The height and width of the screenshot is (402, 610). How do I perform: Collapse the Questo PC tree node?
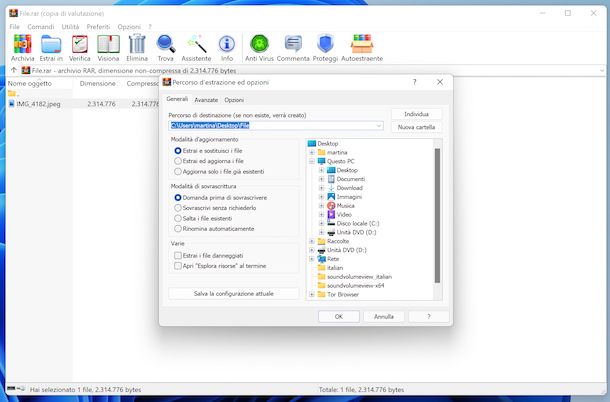pos(312,161)
